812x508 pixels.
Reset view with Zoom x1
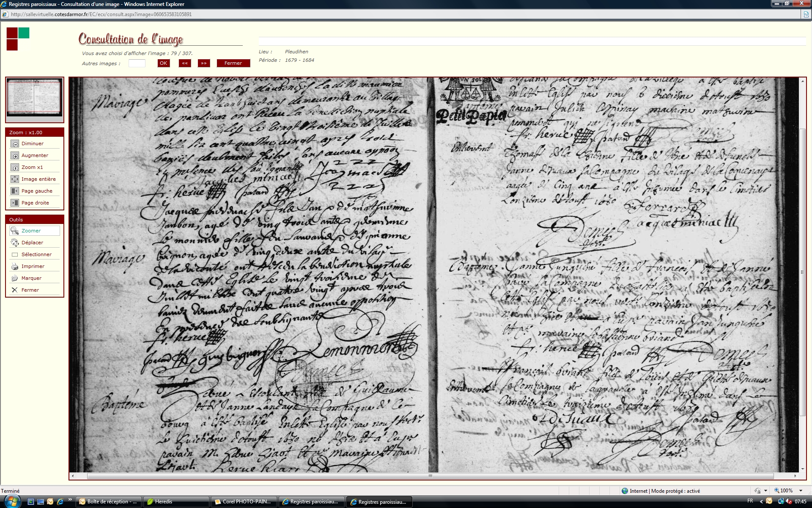click(x=15, y=168)
